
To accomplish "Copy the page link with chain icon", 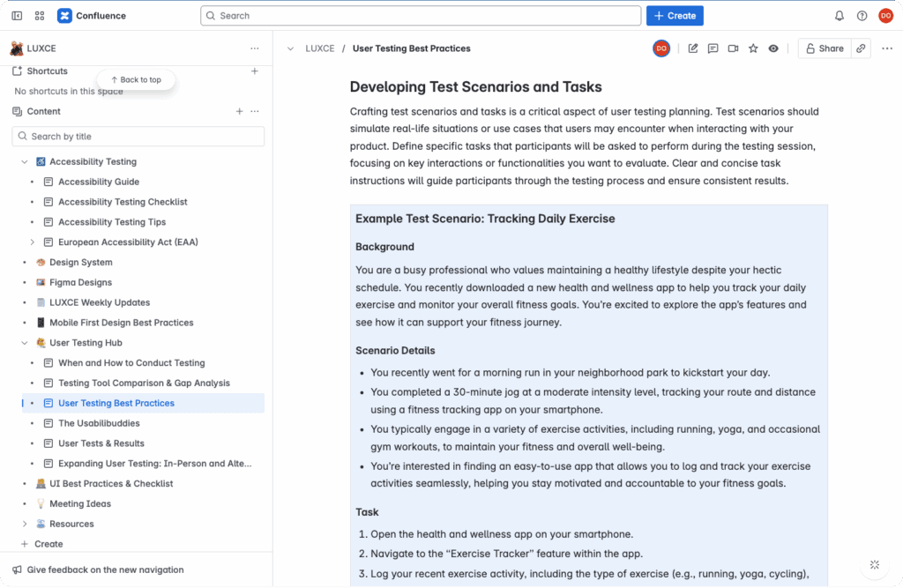I will point(861,48).
